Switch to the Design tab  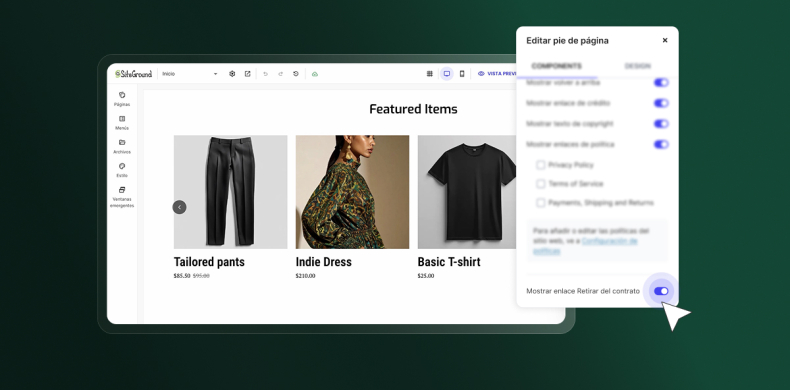tap(637, 66)
